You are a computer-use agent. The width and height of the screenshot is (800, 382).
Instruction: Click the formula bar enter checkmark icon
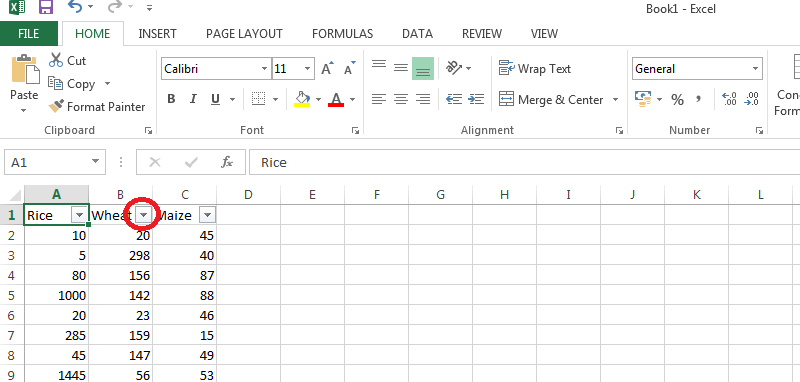(191, 162)
